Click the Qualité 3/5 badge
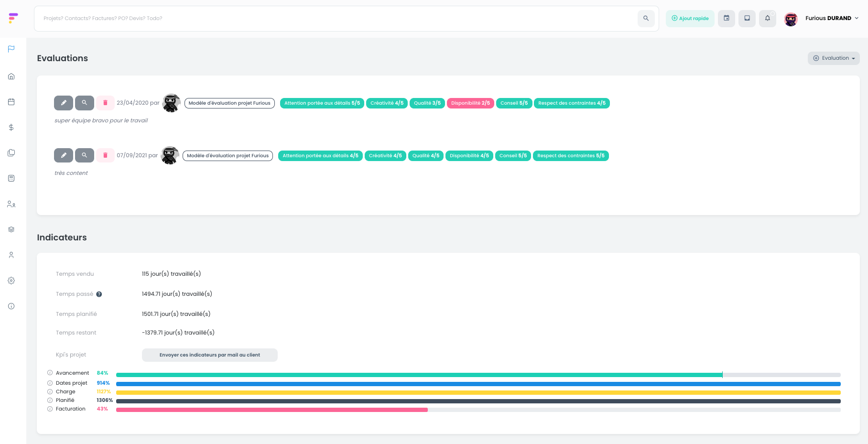This screenshot has height=444, width=868. [x=427, y=103]
